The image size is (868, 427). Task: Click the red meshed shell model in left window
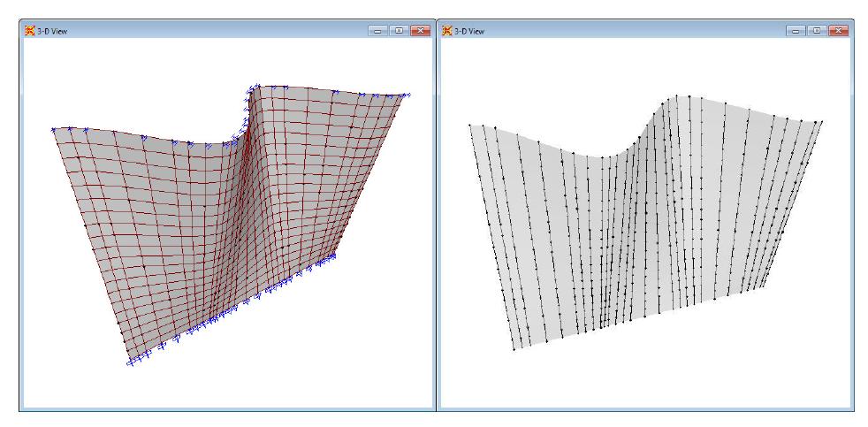(x=232, y=225)
